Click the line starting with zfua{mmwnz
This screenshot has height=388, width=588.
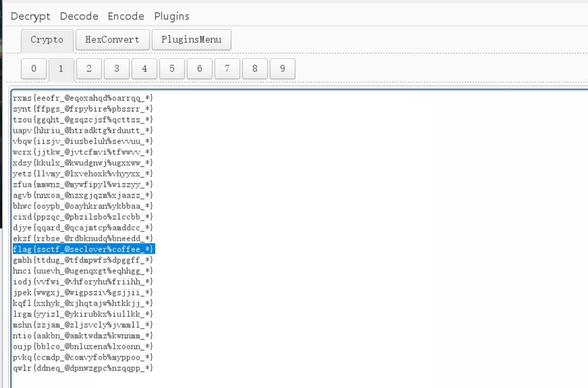[83, 184]
